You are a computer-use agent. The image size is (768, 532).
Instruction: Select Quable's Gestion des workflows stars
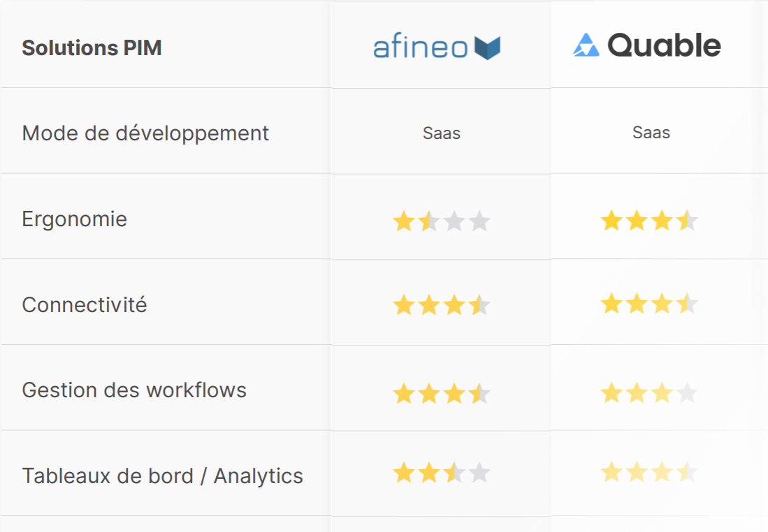pyautogui.click(x=649, y=392)
